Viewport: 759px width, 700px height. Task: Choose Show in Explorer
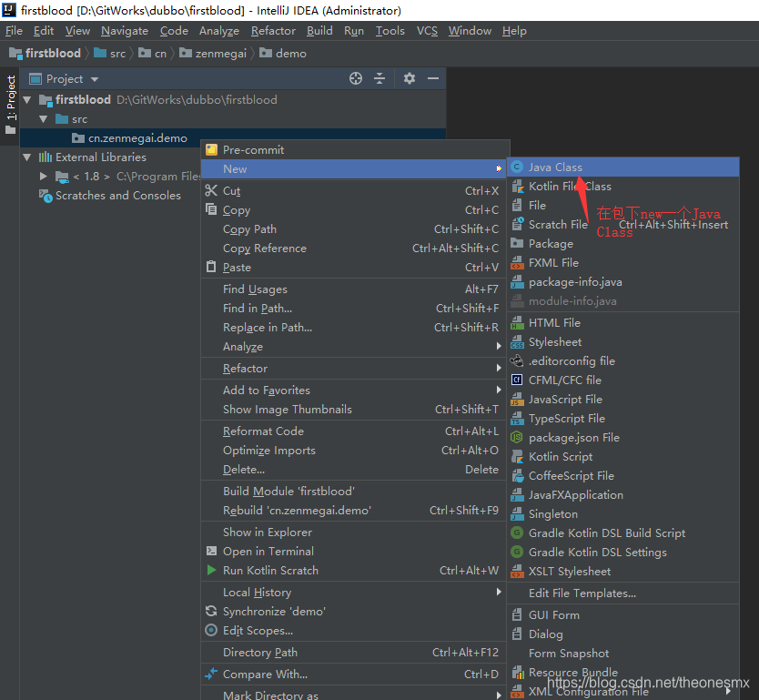(353, 532)
